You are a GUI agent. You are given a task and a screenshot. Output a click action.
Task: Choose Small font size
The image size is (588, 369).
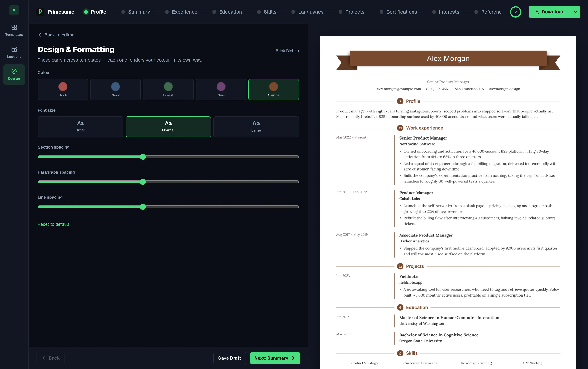[x=80, y=127]
